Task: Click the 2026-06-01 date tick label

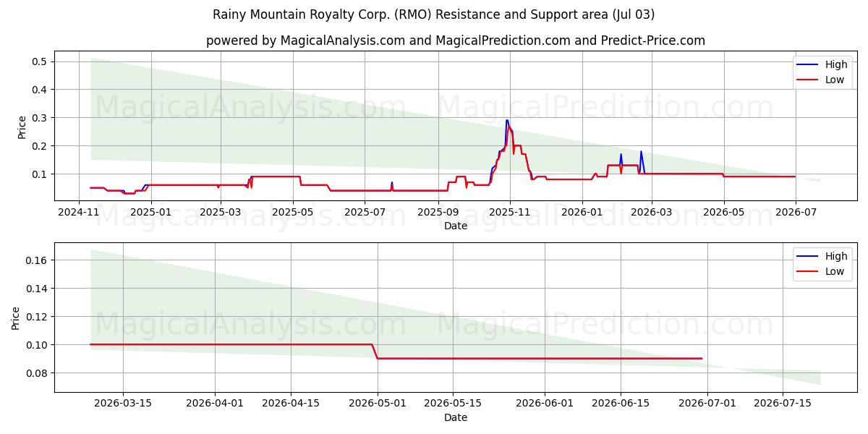Action: [x=545, y=404]
